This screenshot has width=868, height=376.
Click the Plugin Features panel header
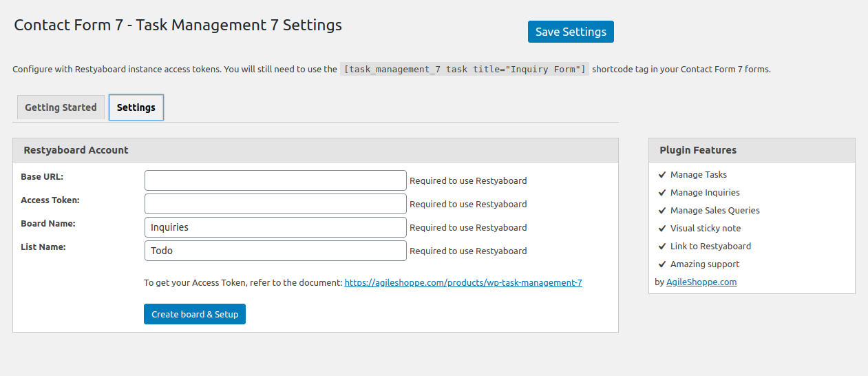pyautogui.click(x=752, y=150)
